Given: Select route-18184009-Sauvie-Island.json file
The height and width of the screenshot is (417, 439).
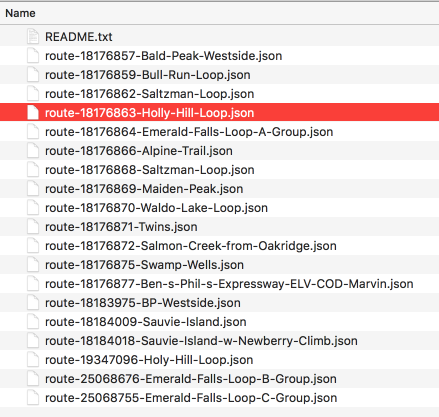Looking at the screenshot, I should coord(146,322).
